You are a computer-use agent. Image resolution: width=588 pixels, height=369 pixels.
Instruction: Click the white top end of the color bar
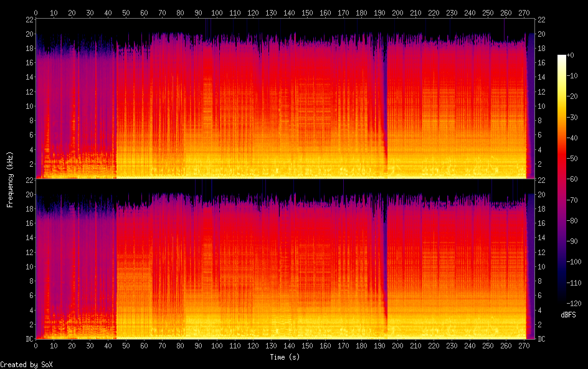point(562,58)
